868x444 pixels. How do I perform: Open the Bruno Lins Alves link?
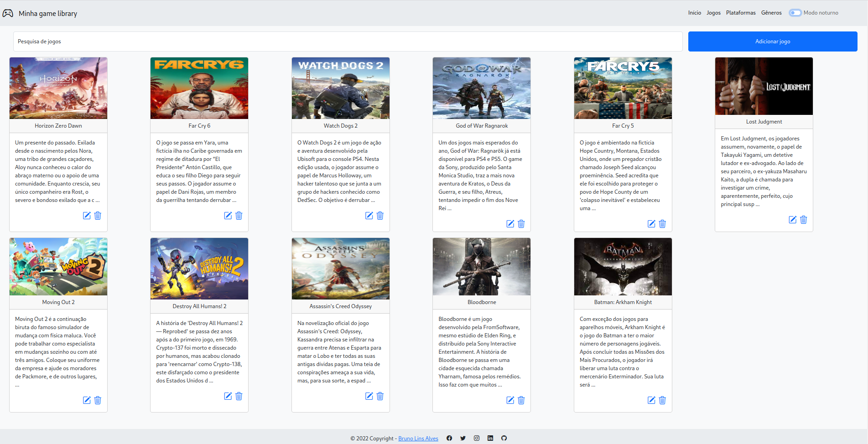click(418, 439)
